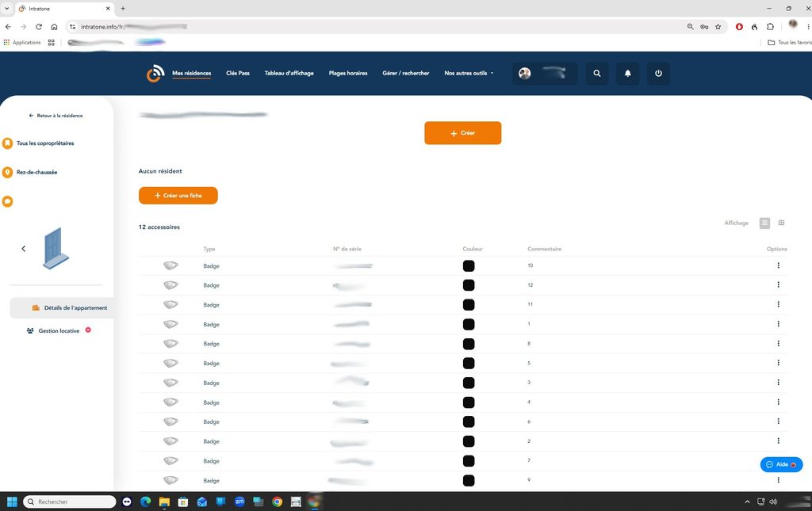Open options menu for badge comment 8
This screenshot has width=812, height=511.
pos(778,343)
